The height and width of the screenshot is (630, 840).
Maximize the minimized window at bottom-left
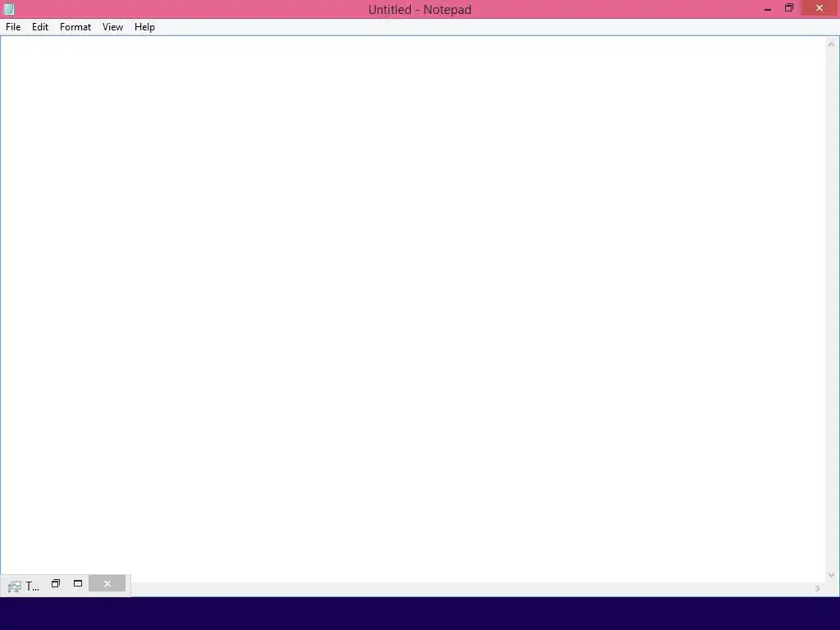(x=78, y=583)
